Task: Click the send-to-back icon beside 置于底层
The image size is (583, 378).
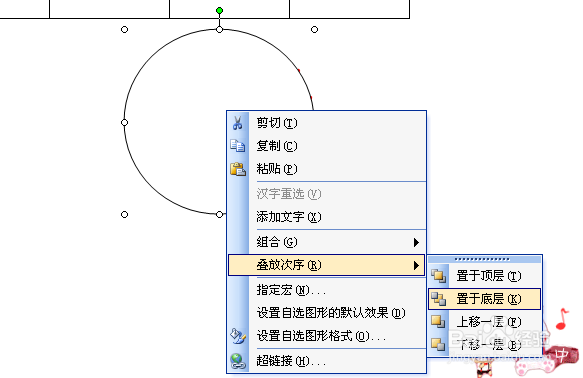Action: coord(439,299)
